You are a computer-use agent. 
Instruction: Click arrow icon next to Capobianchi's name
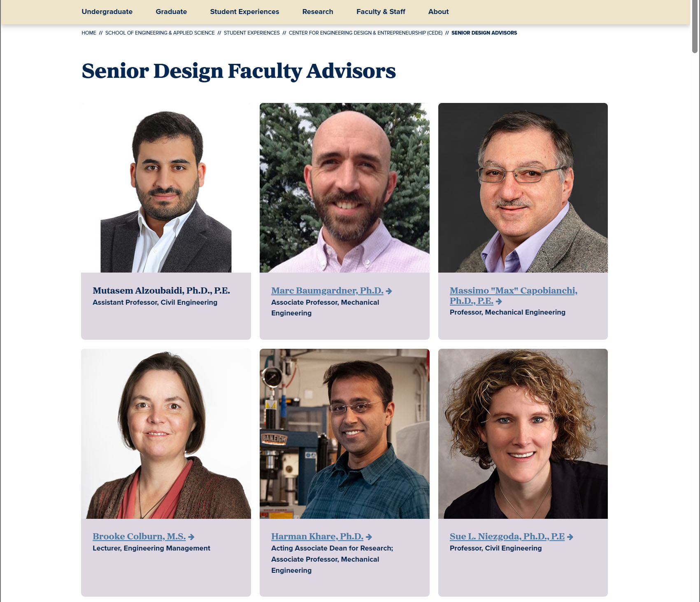pos(499,301)
